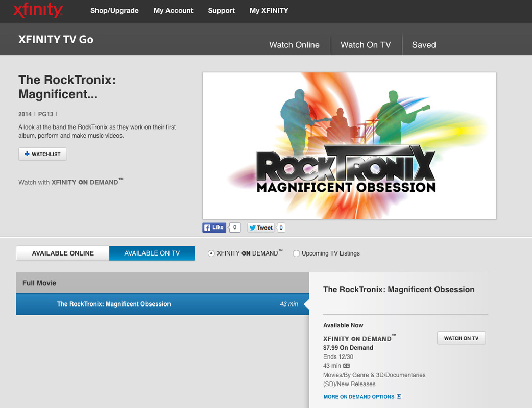The height and width of the screenshot is (408, 532).
Task: Click the 'Full Movie' section header
Action: (162, 283)
